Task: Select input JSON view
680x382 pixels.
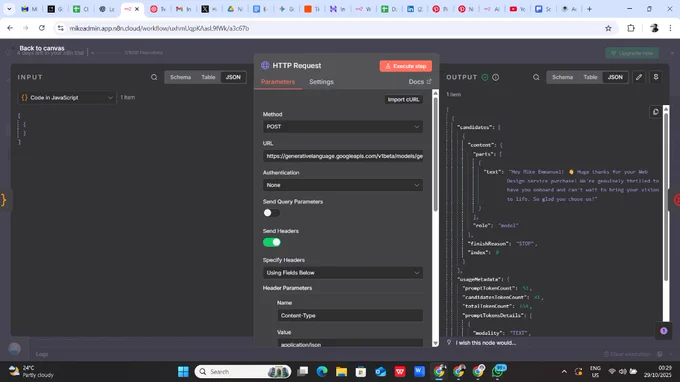Action: (233, 77)
